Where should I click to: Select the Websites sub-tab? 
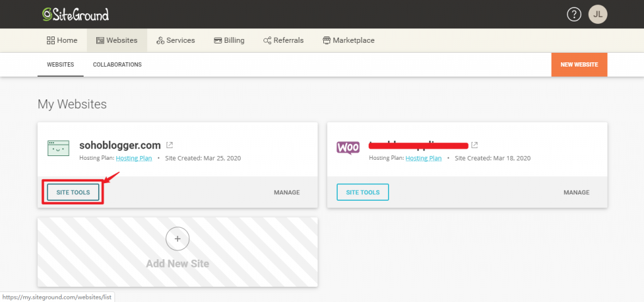[x=60, y=64]
